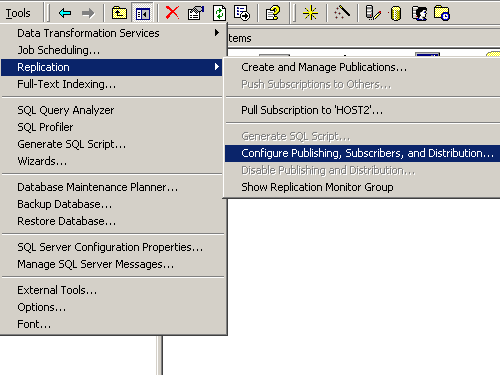Expand the Replication submenu
The height and width of the screenshot is (375, 500).
[112, 67]
